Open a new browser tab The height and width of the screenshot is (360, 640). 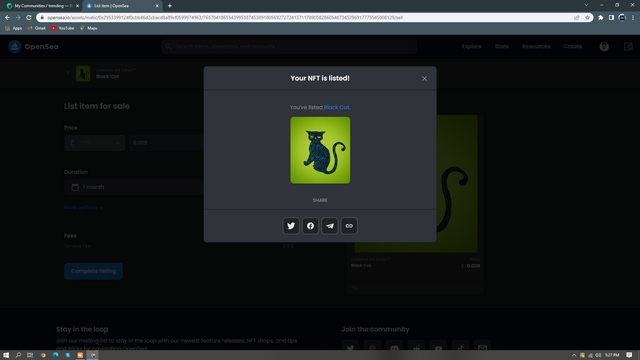(x=170, y=6)
